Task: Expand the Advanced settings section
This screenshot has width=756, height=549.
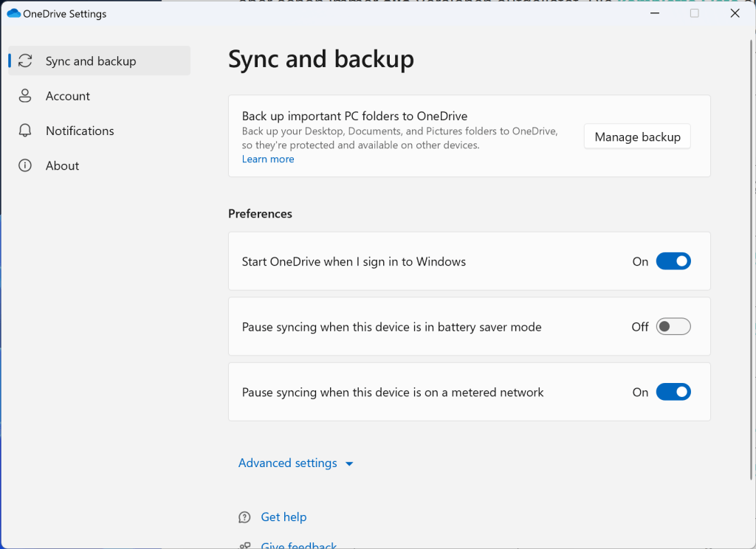Action: pos(288,463)
